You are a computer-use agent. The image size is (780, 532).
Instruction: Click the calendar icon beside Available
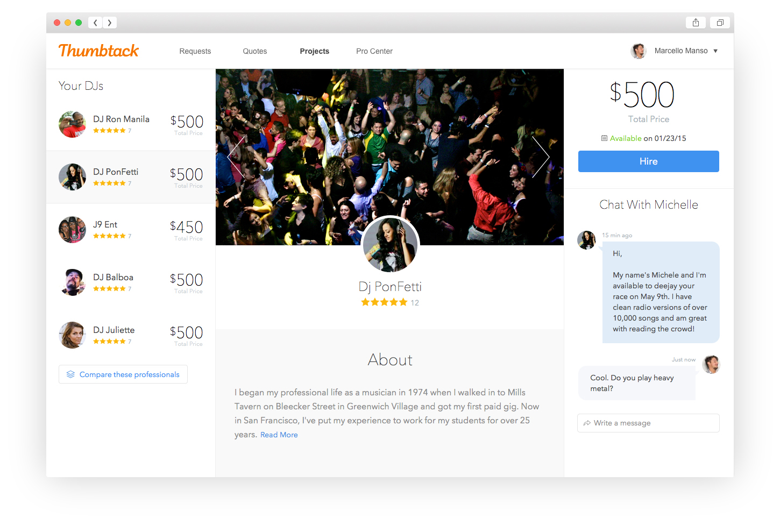click(604, 138)
